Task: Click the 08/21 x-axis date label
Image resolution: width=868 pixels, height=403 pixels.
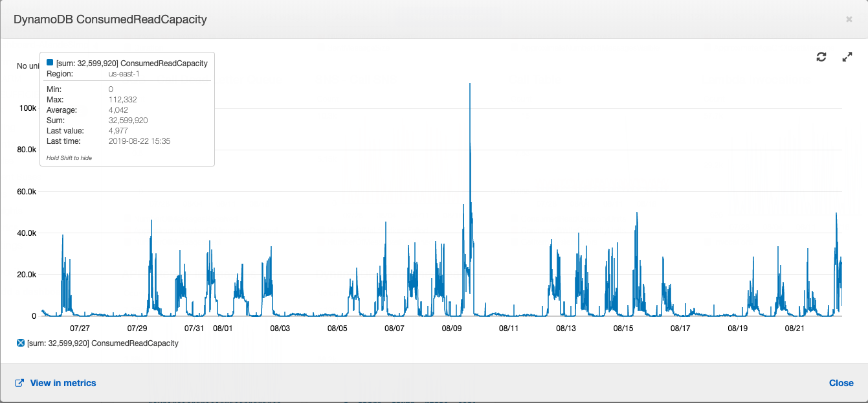Action: [794, 328]
